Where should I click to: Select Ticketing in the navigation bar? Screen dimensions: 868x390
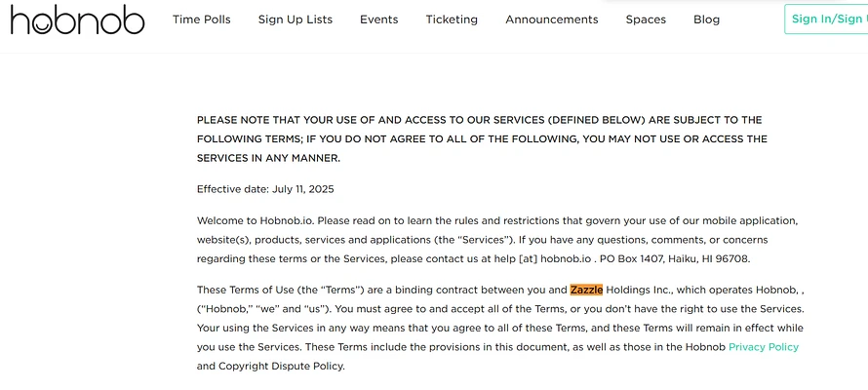pos(452,19)
